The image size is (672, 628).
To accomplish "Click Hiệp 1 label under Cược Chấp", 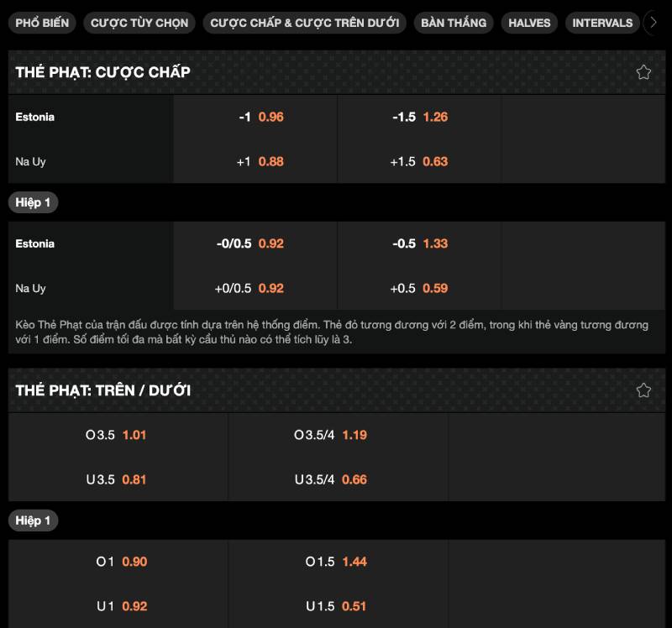I will tap(34, 203).
